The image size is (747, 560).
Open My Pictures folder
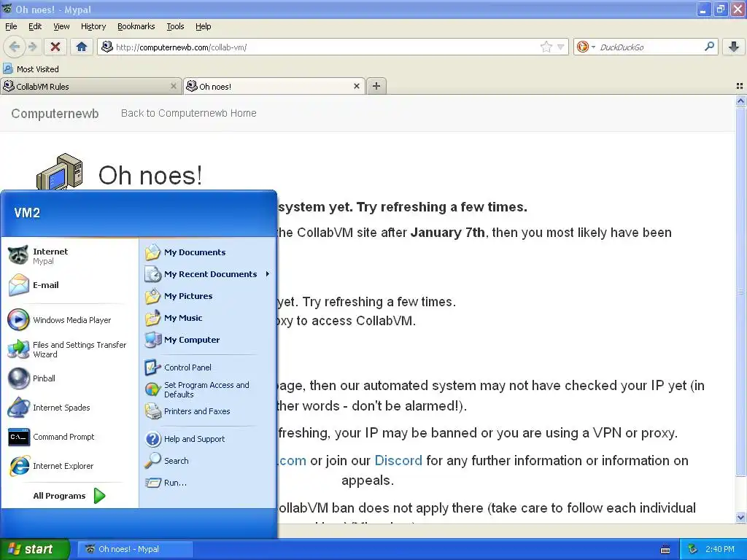(x=207, y=296)
